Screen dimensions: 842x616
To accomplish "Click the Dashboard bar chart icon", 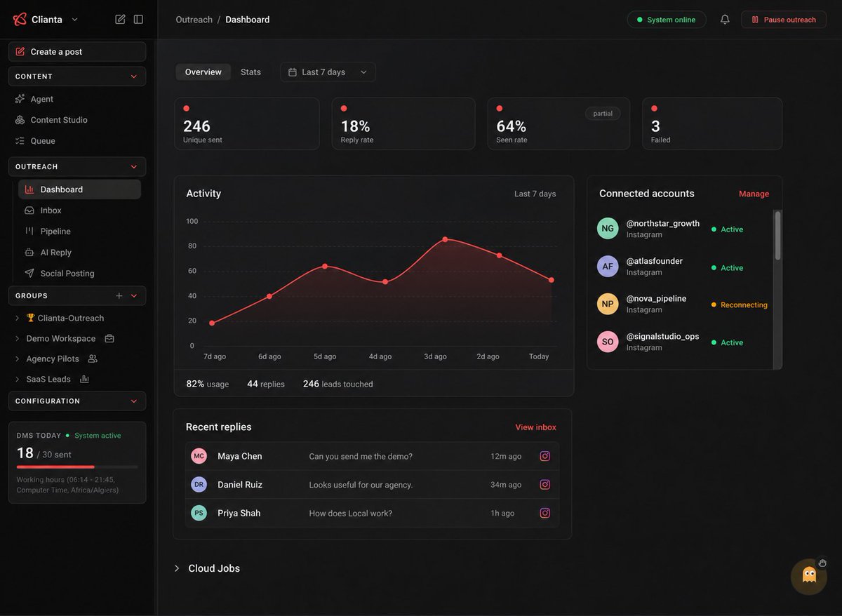I will pos(29,189).
